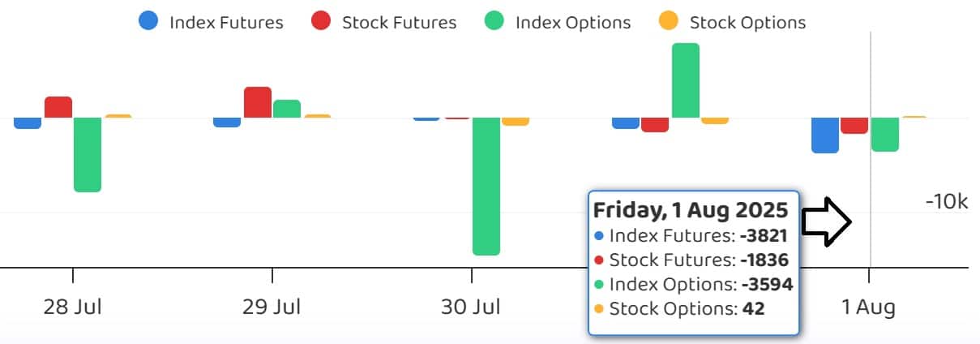Select the blue Index Futures bar on 1 Aug
The image size is (980, 344).
[x=825, y=135]
